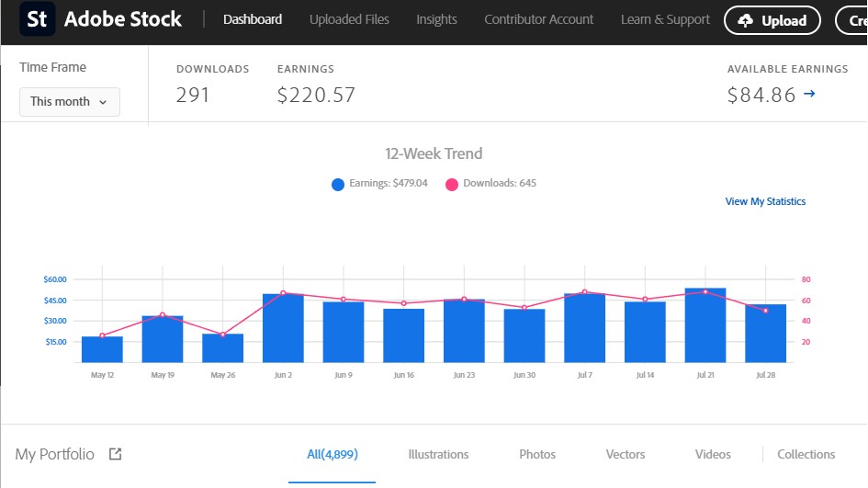The image size is (868, 488).
Task: Go to Uploaded Files page
Action: 349,19
